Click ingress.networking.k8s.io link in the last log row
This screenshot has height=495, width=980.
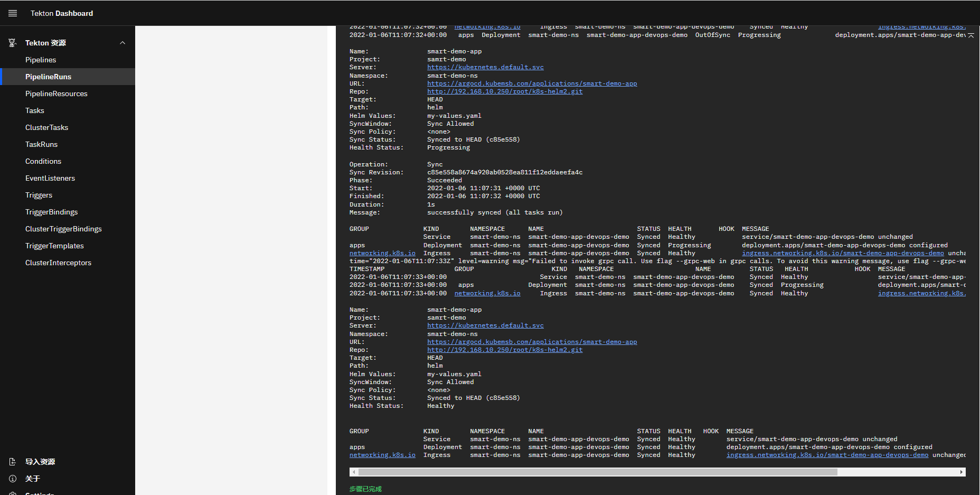pyautogui.click(x=827, y=455)
